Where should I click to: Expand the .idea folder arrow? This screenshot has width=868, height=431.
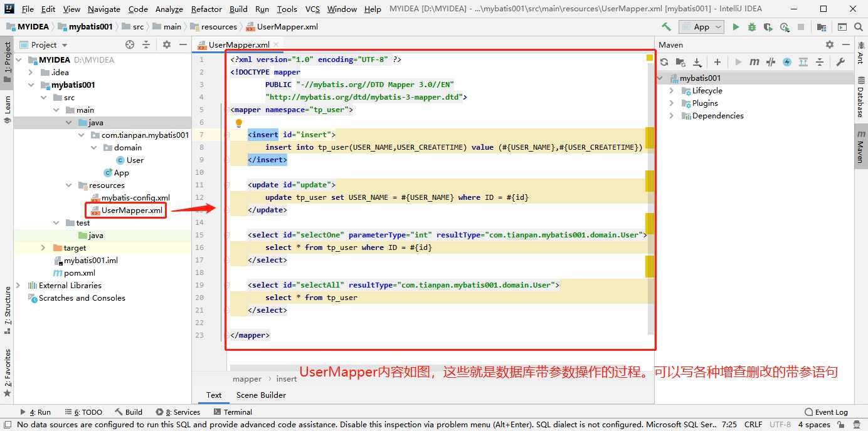click(x=31, y=73)
